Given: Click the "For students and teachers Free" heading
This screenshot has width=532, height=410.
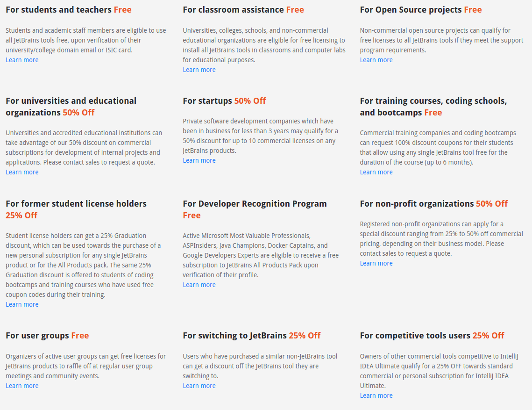Looking at the screenshot, I should [x=69, y=10].
